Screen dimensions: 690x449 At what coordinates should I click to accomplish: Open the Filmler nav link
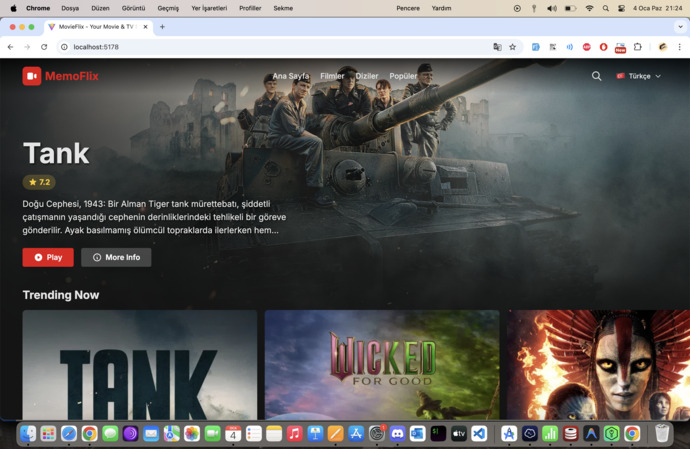point(332,76)
